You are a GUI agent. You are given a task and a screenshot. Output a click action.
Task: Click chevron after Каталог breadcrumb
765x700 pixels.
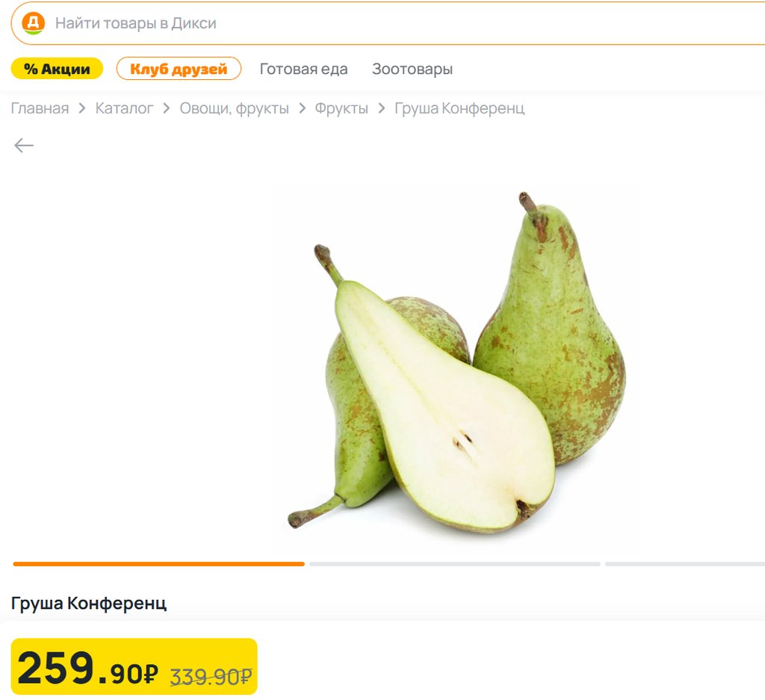[167, 108]
